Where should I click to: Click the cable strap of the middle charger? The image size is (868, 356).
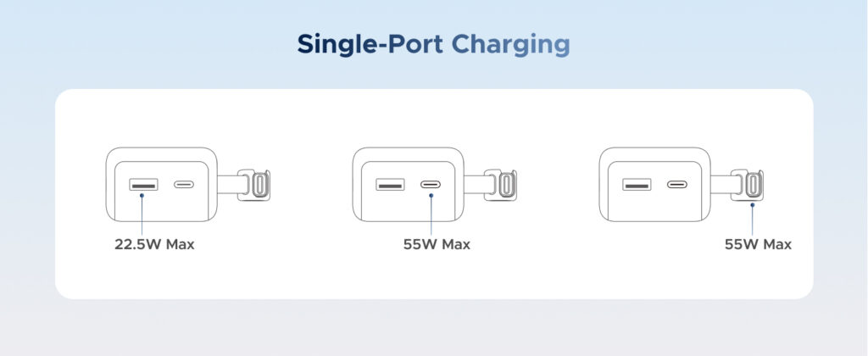point(475,185)
